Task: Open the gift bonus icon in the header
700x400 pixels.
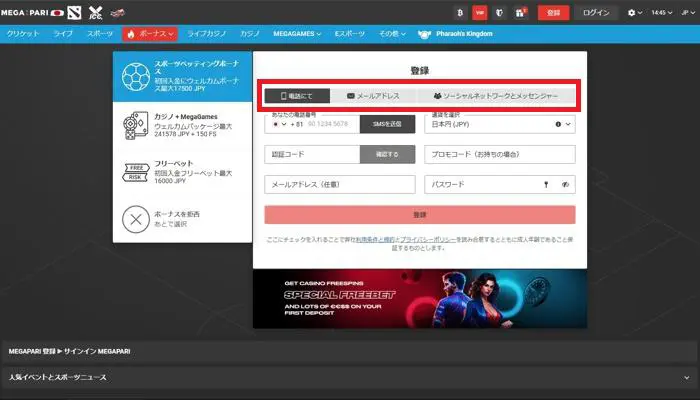Action: [x=521, y=13]
